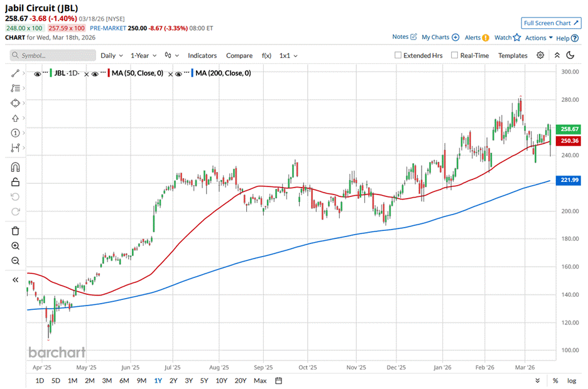Focus the Symbol search field

(x=53, y=55)
